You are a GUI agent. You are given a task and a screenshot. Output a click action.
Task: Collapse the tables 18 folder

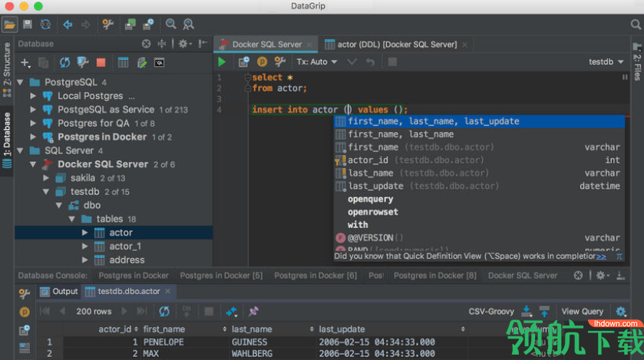tap(72, 219)
